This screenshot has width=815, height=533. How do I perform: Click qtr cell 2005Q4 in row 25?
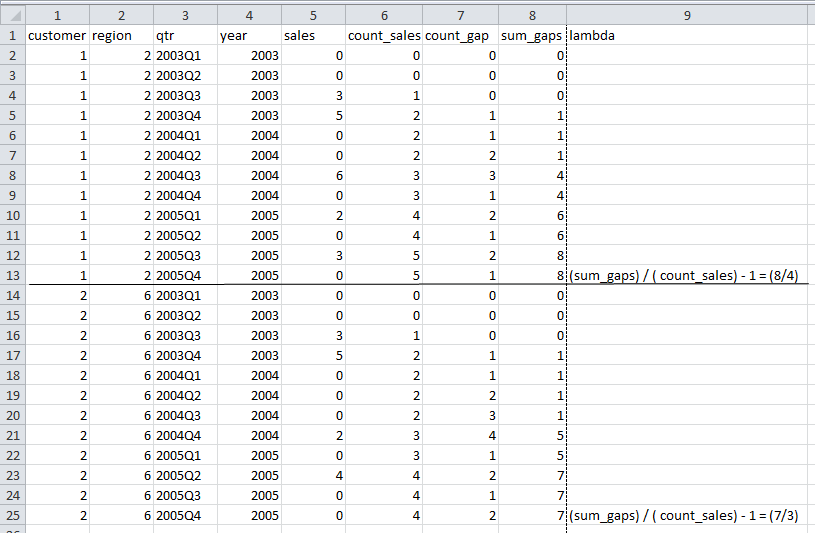[186, 516]
